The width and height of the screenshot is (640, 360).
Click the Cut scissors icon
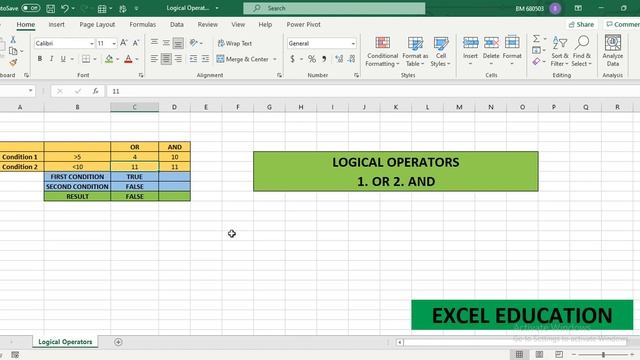[x=13, y=40]
